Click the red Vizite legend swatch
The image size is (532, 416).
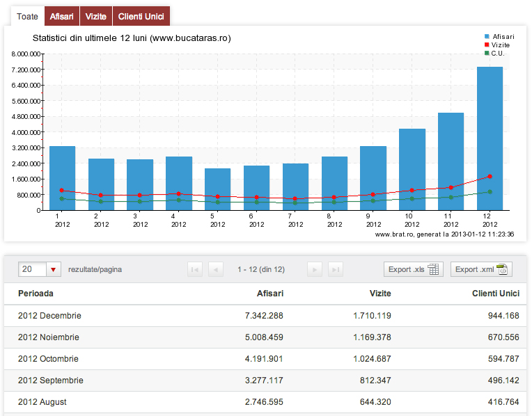click(x=487, y=45)
